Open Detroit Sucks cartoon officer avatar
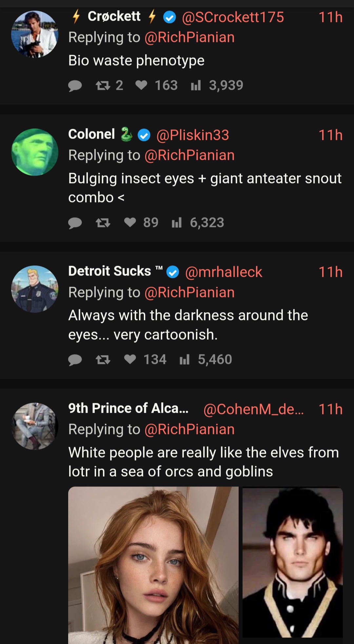 coord(35,289)
